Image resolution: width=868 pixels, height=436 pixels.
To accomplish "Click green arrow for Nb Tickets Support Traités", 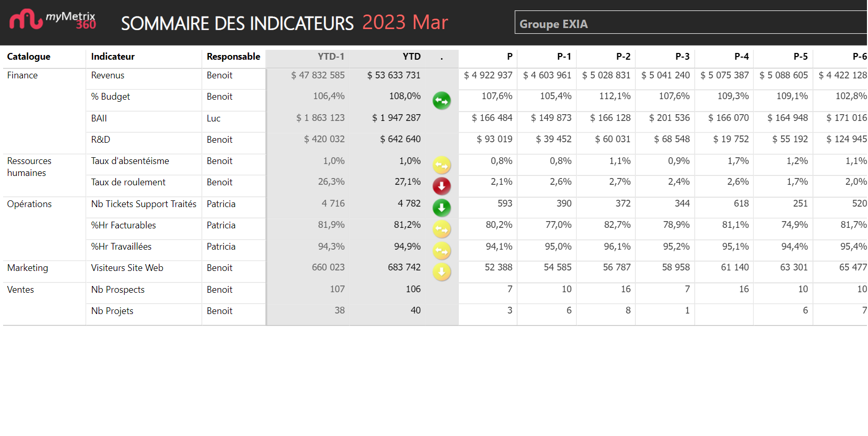I will 442,208.
